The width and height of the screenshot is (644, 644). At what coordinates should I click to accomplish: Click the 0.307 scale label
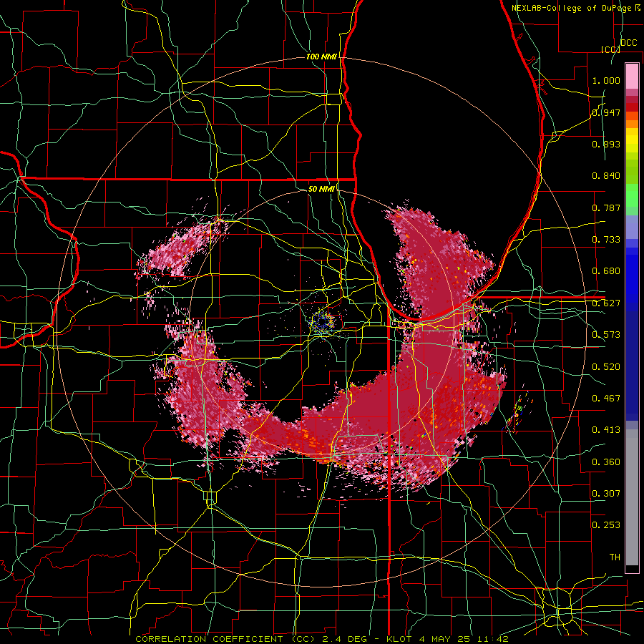pos(606,494)
